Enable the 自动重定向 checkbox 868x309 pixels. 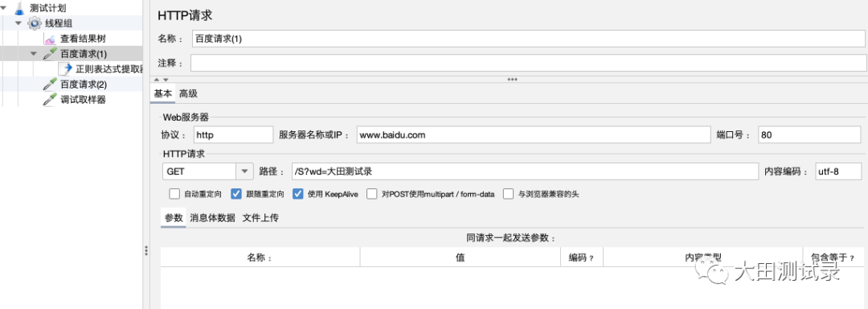pyautogui.click(x=174, y=194)
